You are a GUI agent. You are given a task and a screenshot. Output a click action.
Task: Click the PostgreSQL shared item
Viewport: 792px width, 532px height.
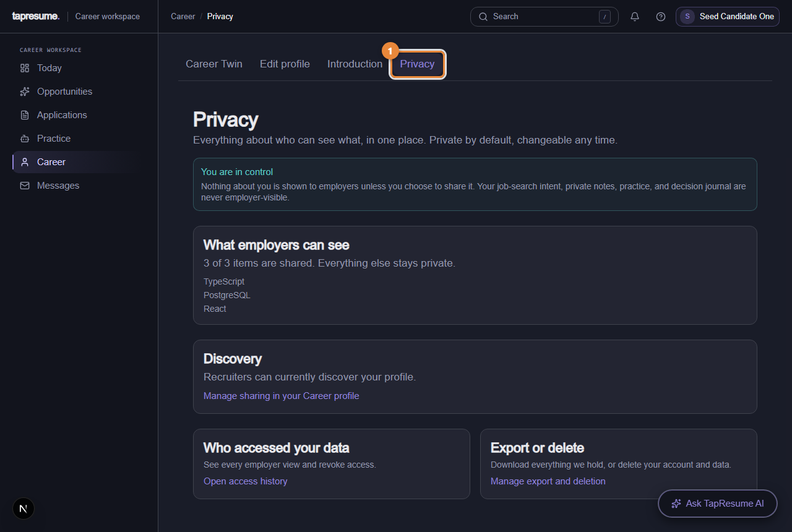227,295
